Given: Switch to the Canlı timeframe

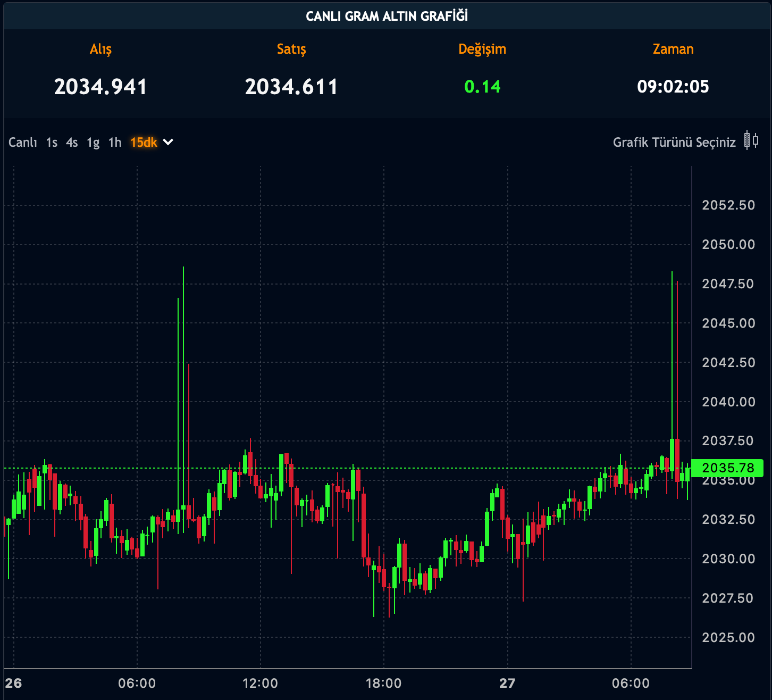Looking at the screenshot, I should click(x=23, y=143).
